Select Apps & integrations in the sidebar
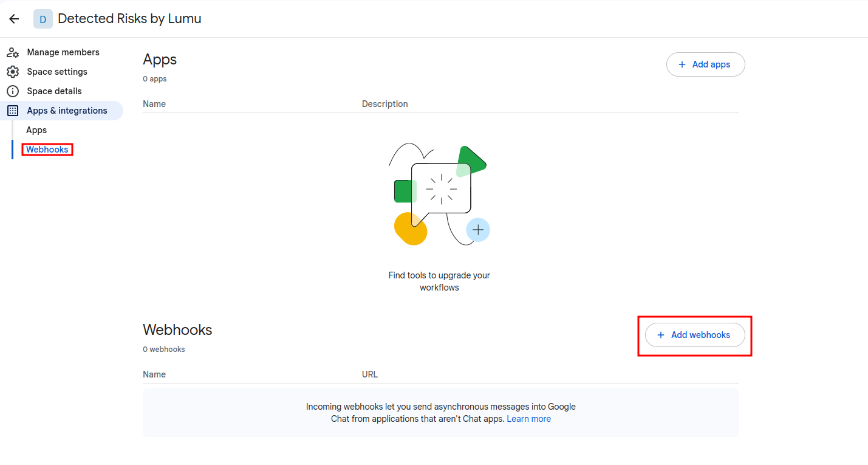Screen dimensions: 868x465 (x=67, y=111)
